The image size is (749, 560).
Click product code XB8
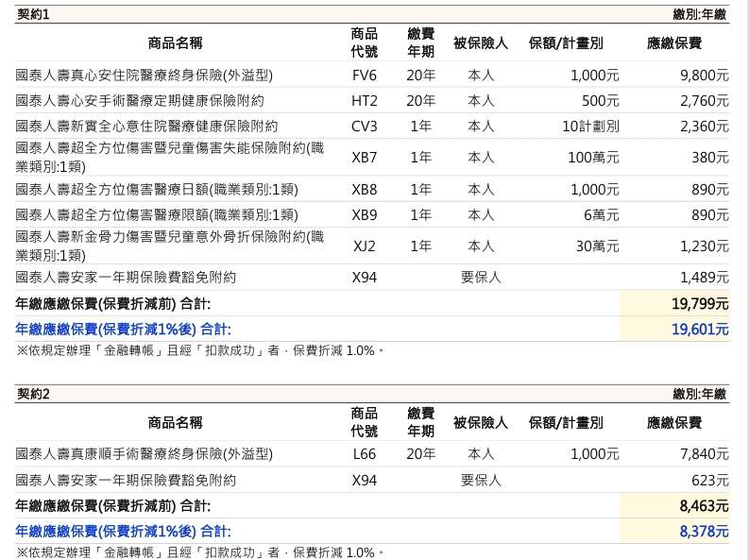click(x=364, y=190)
